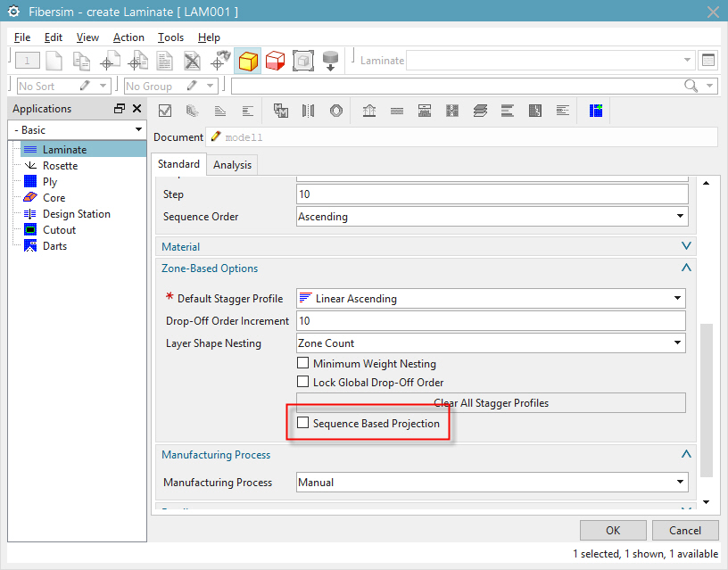728x570 pixels.
Task: Click the Cutout icon in Applications list
Action: [x=30, y=230]
